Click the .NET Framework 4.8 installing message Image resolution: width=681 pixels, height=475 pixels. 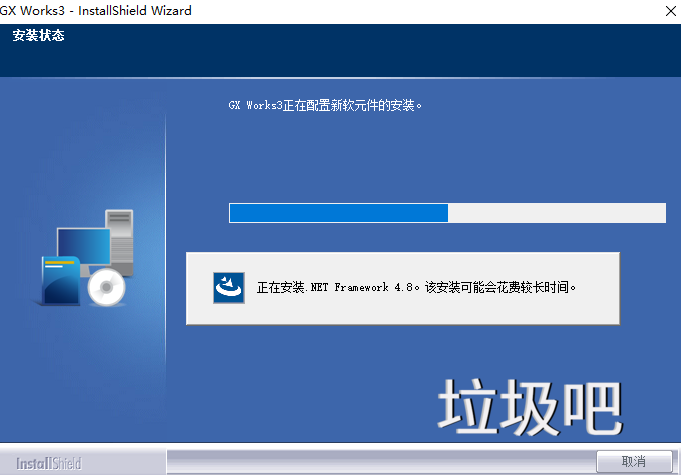417,288
